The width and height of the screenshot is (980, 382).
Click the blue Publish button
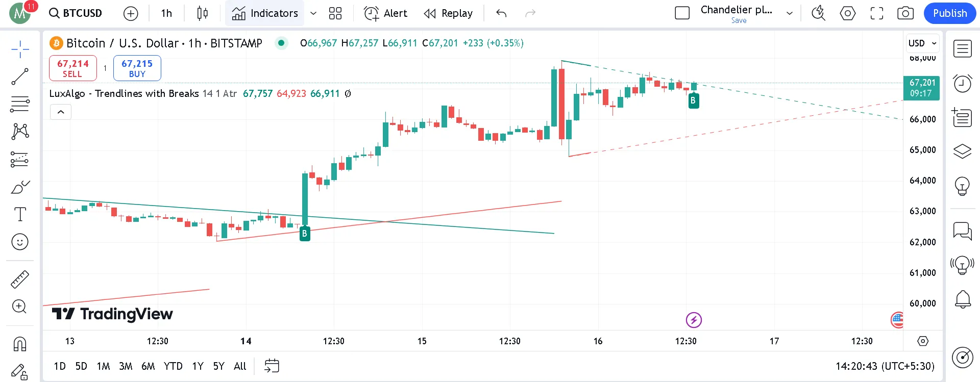tap(949, 13)
